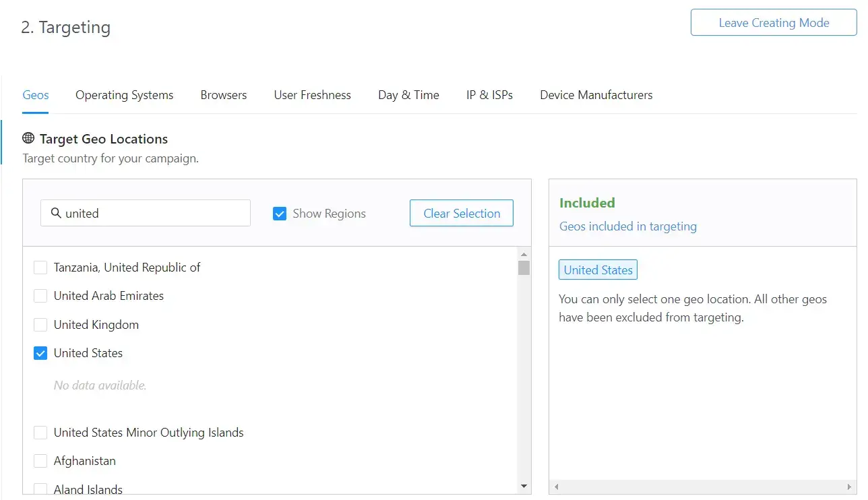Open the Browsers tab
This screenshot has height=500, width=868.
224,95
